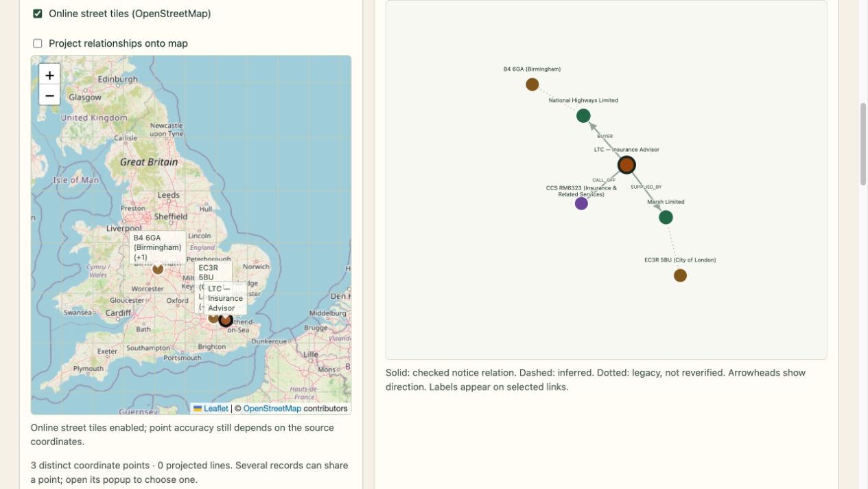Zoom in the map with plus button
The height and width of the screenshot is (489, 868).
point(49,75)
